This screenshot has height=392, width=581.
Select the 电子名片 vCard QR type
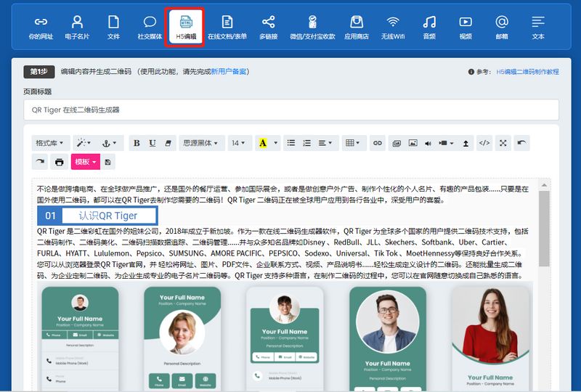pyautogui.click(x=77, y=28)
